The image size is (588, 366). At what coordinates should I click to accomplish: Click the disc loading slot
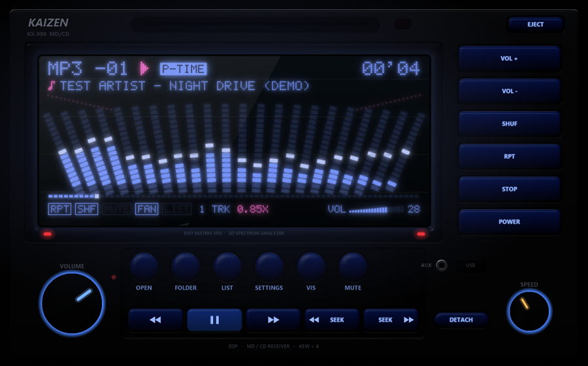[x=255, y=24]
